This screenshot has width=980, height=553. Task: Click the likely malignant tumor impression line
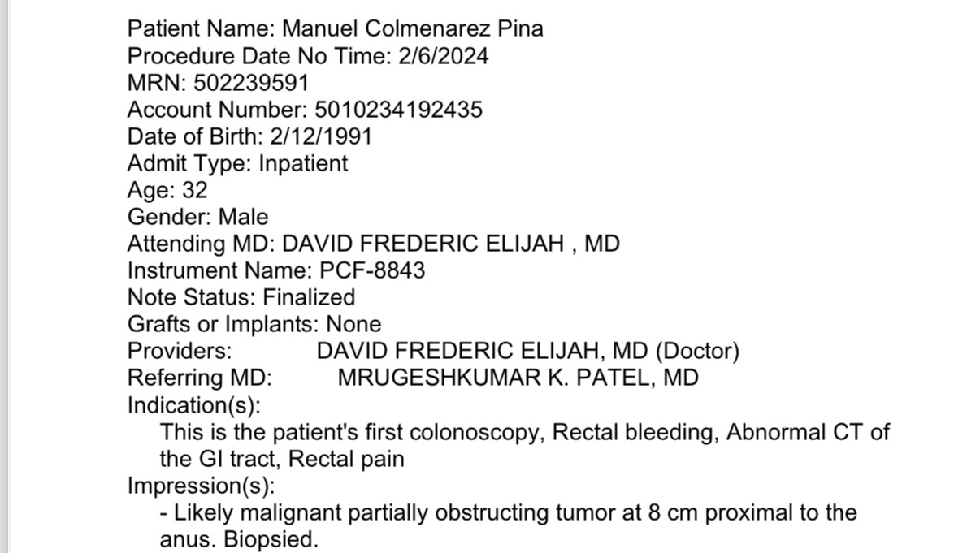coord(509,512)
